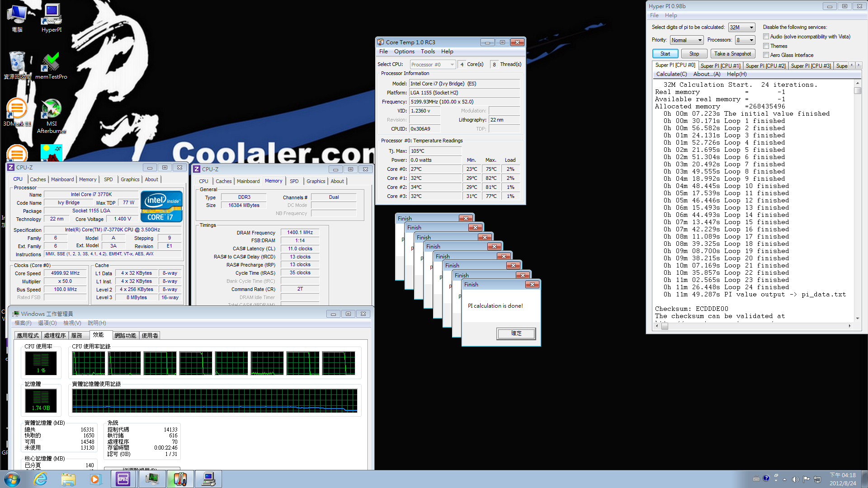Open Core Temp Help menu

(447, 52)
